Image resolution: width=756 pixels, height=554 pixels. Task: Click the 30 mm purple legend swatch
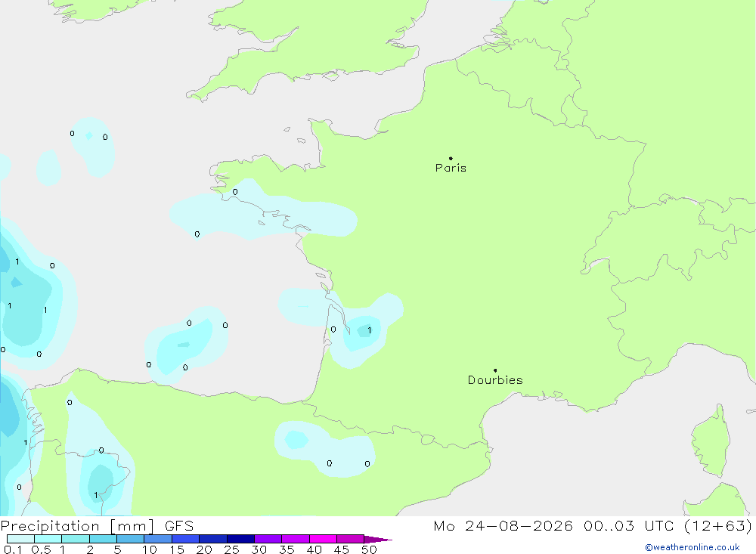point(268,539)
